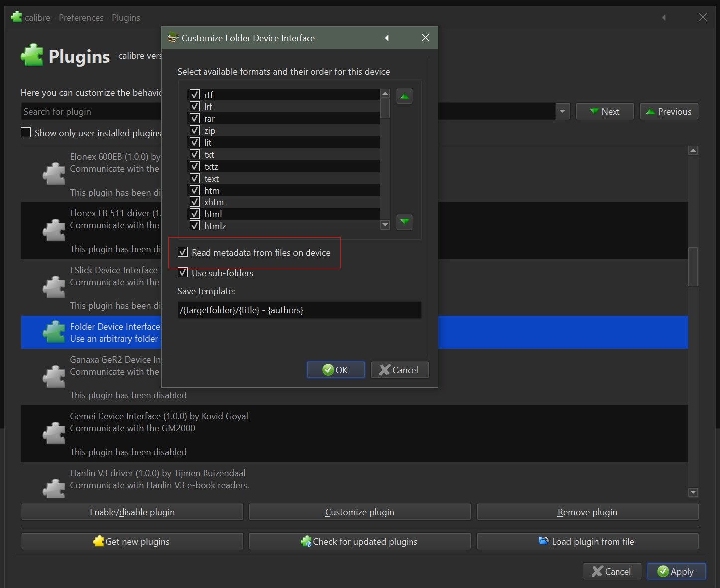The image size is (720, 588).
Task: Toggle the Use sub-folders checkbox
Action: coord(183,273)
